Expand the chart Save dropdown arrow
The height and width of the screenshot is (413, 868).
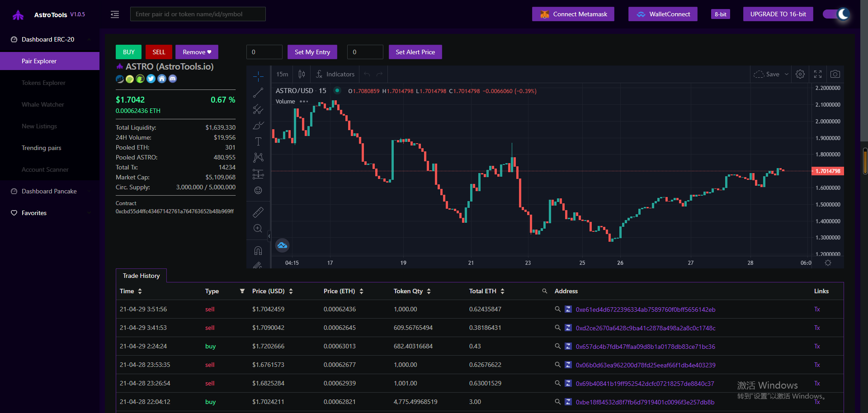point(787,74)
